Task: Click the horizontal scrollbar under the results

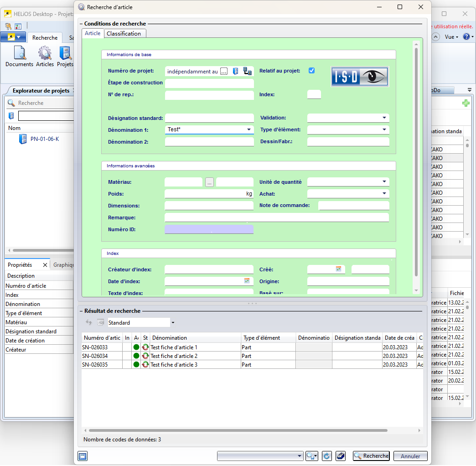Action: coord(237,430)
